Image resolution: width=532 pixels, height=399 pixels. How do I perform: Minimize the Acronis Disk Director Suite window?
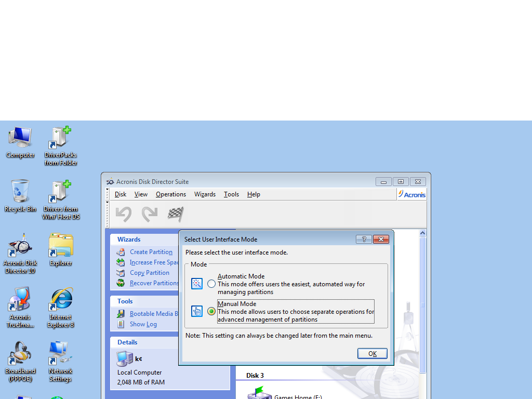[x=383, y=182]
